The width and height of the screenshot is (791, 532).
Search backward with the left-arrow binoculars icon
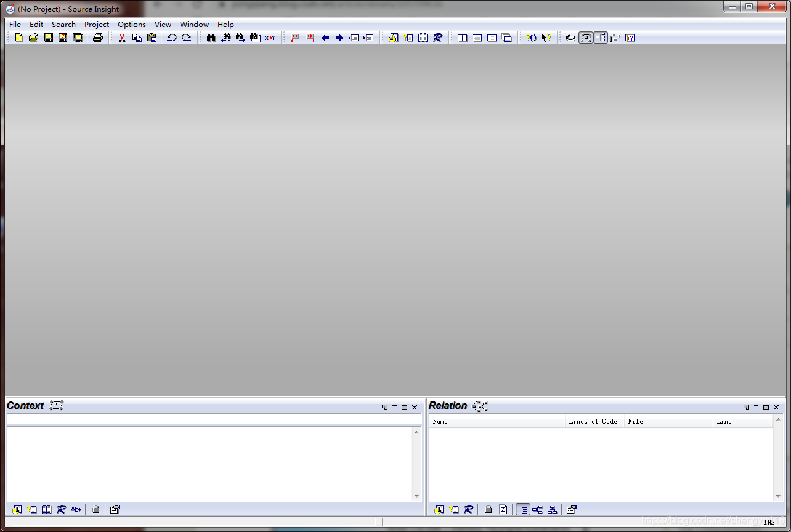pyautogui.click(x=225, y=38)
